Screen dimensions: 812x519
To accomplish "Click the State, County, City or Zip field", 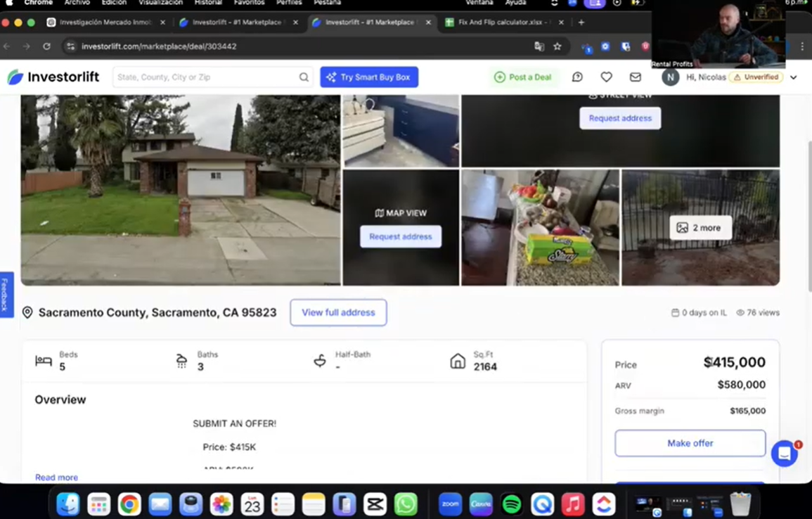I will point(205,77).
